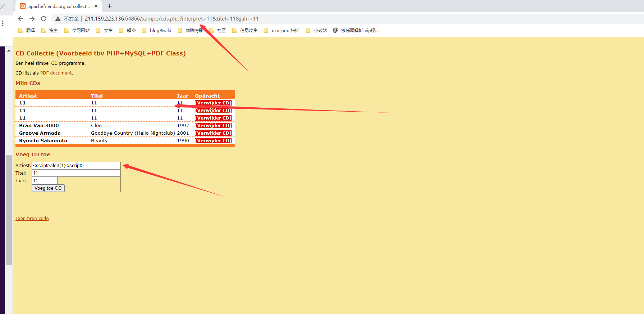Screen dimensions: 644x314
Task: Click the year 1990 cell
Action: [x=183, y=141]
